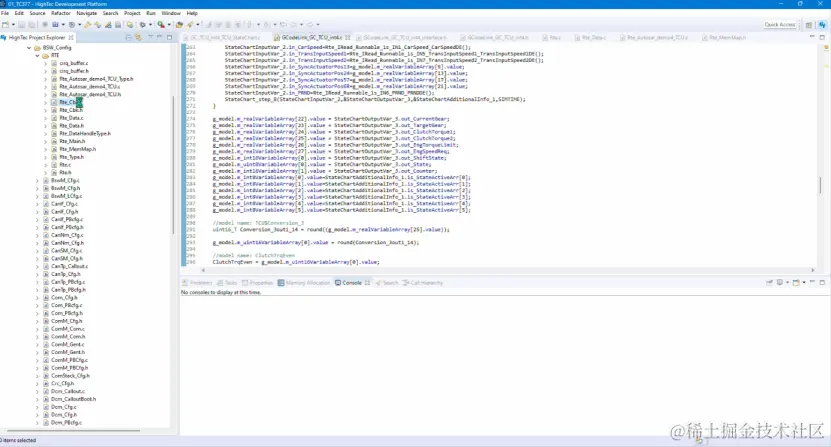Screen dimensions: 831x447
Task: Switch to the Rte_Autosar_demo4_TCU.c editor tab
Action: click(654, 38)
